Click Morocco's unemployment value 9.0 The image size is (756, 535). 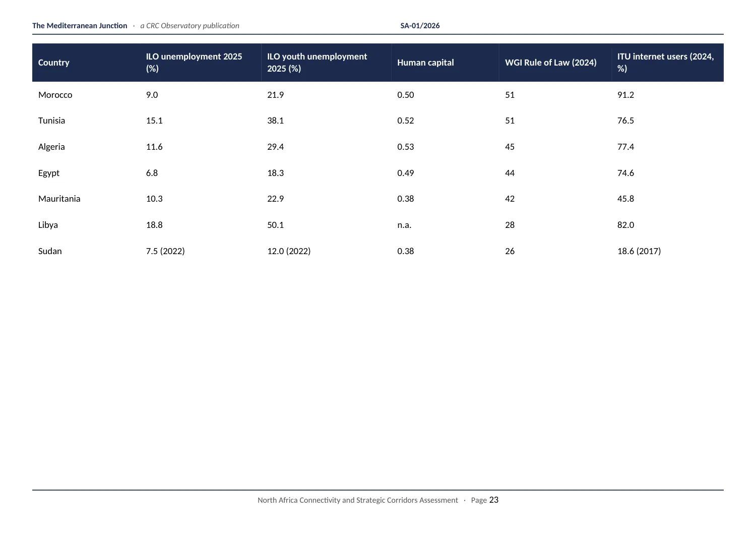(152, 95)
